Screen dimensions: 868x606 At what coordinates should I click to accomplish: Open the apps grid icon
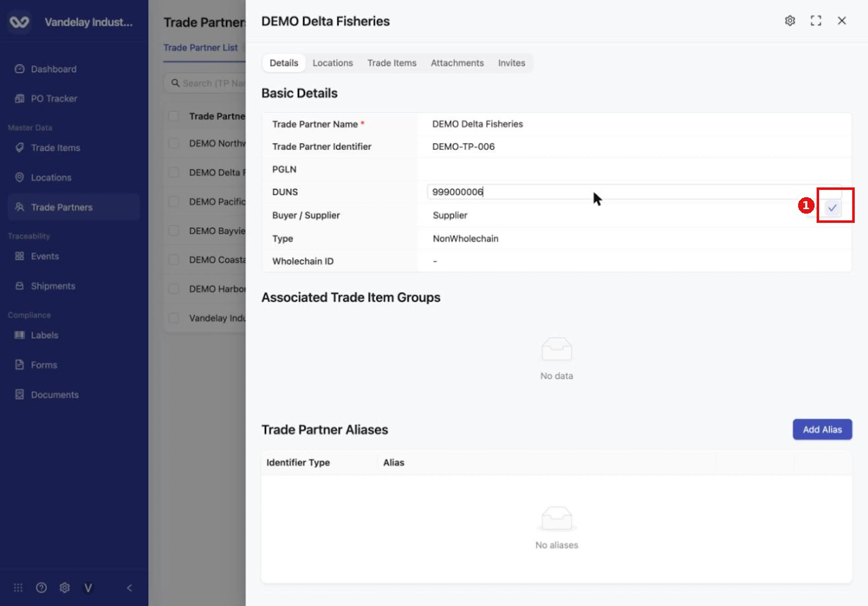18,588
